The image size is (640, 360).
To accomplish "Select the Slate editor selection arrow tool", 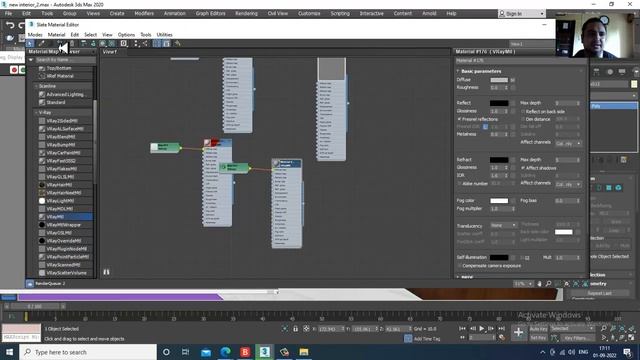I will 30,43.
